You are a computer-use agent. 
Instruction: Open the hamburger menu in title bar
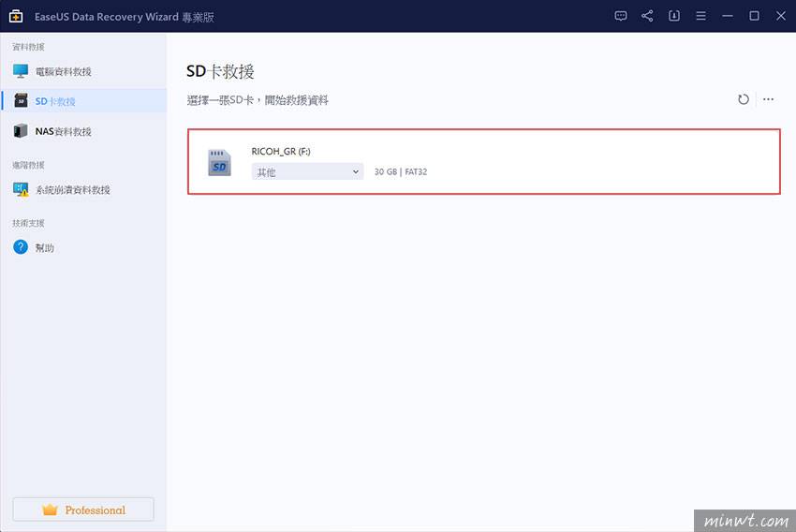coord(701,16)
